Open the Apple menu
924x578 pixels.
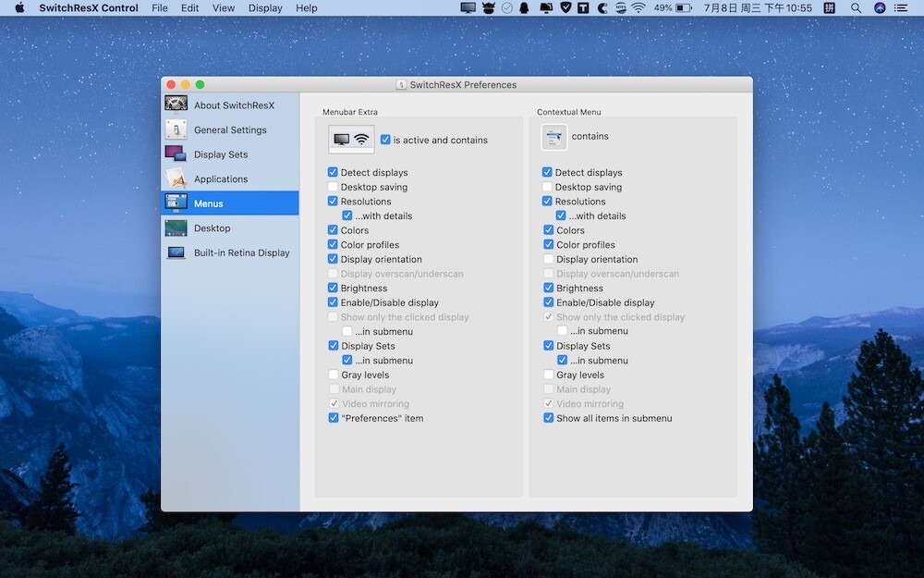[x=19, y=7]
